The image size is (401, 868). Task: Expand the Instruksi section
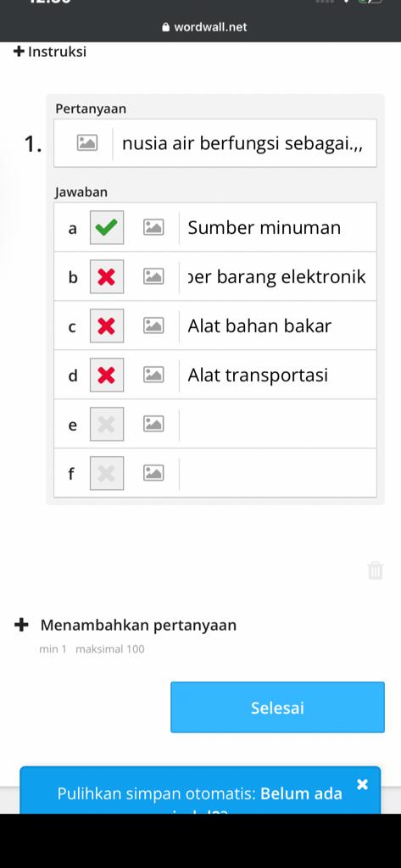(x=50, y=52)
